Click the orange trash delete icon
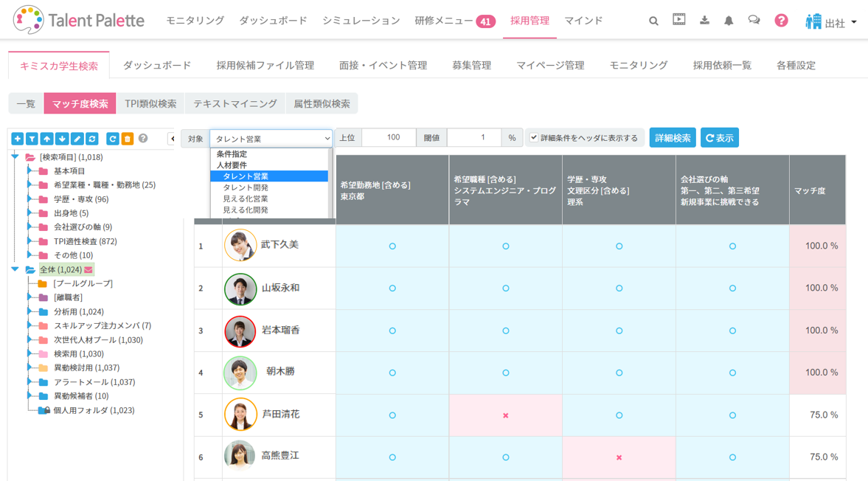This screenshot has width=868, height=481. point(128,139)
